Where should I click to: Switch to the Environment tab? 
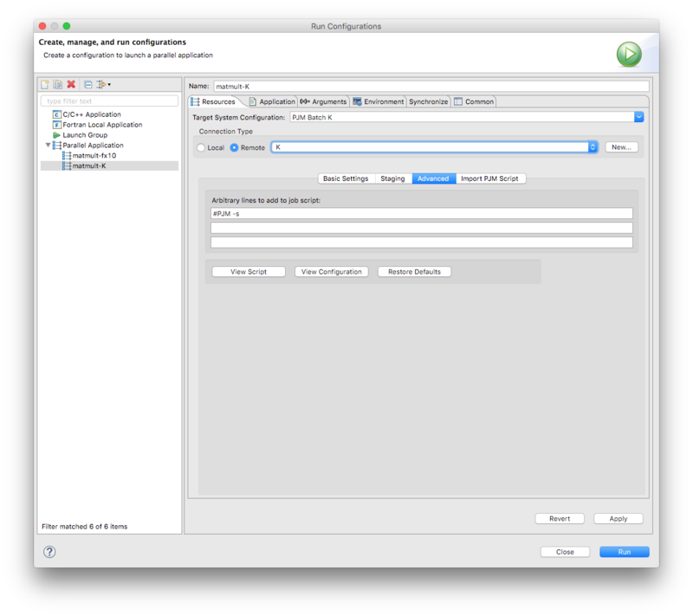379,101
